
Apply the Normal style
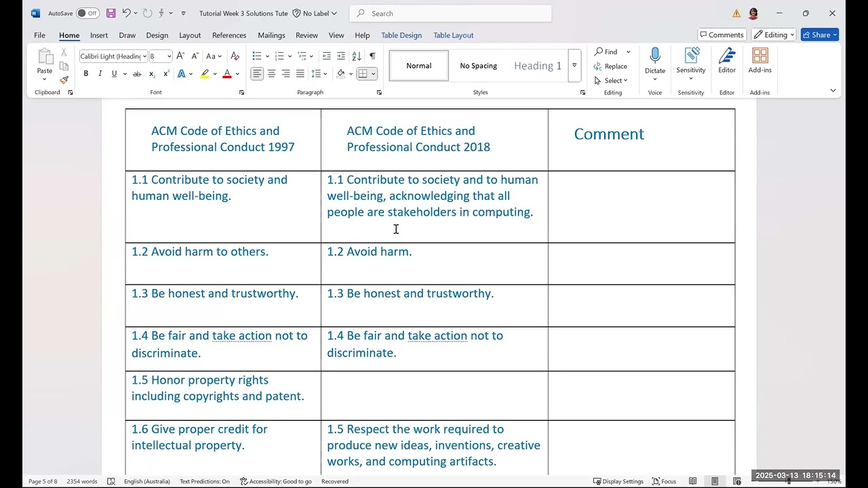[x=419, y=66]
